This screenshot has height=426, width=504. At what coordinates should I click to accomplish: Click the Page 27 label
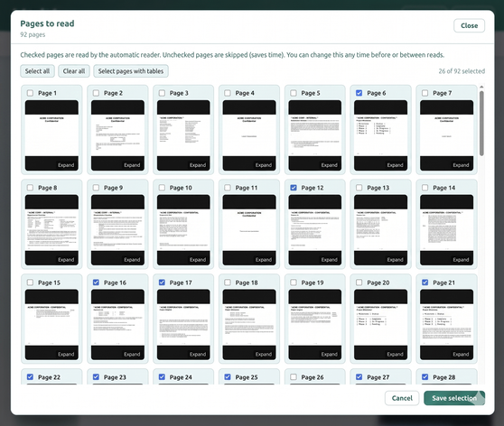pos(378,377)
